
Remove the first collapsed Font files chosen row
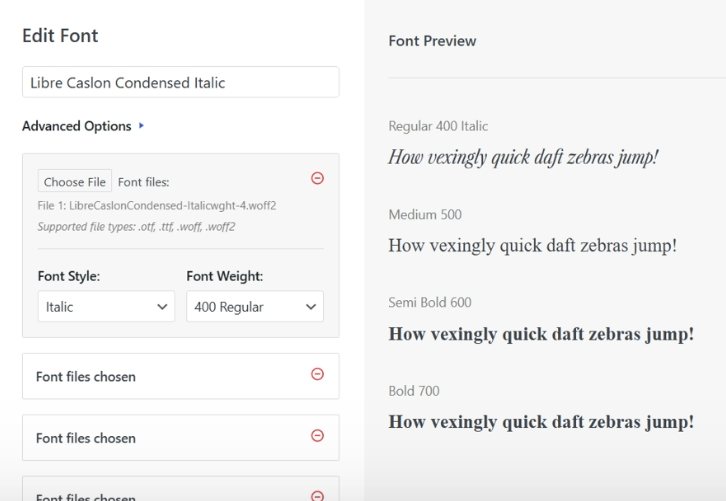318,374
